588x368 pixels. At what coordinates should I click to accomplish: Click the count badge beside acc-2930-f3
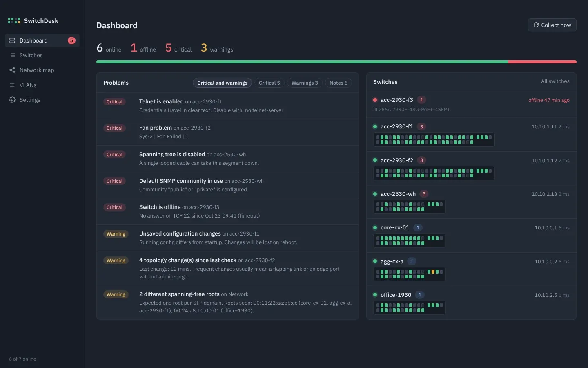(x=422, y=100)
